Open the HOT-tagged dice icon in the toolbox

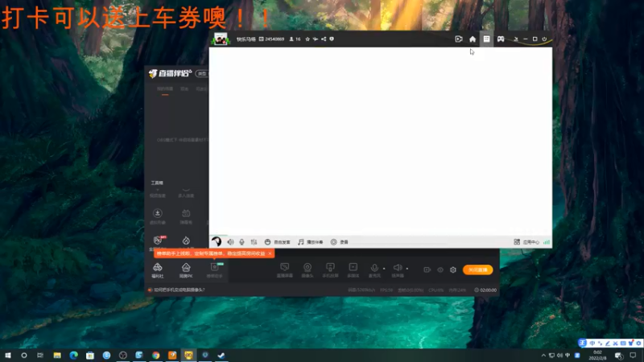158,241
